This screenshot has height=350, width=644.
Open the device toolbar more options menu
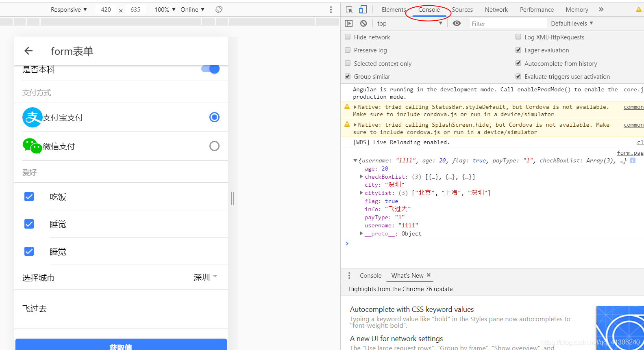[331, 9]
